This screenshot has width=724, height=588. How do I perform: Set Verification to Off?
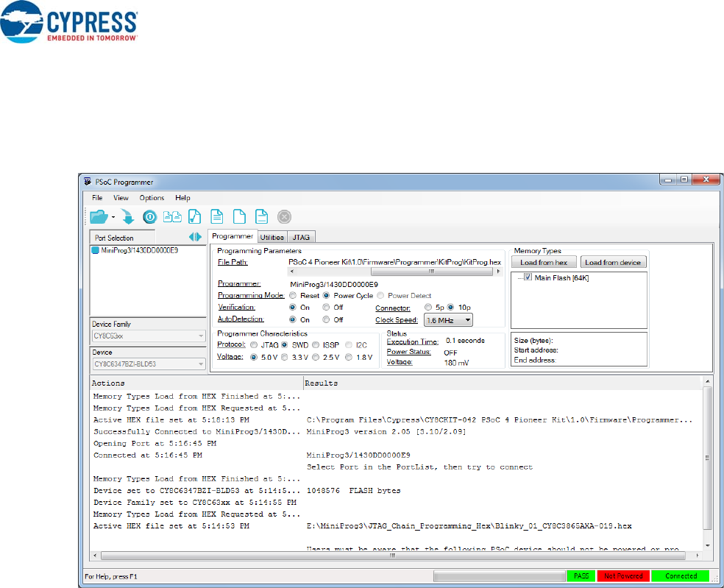pos(327,308)
